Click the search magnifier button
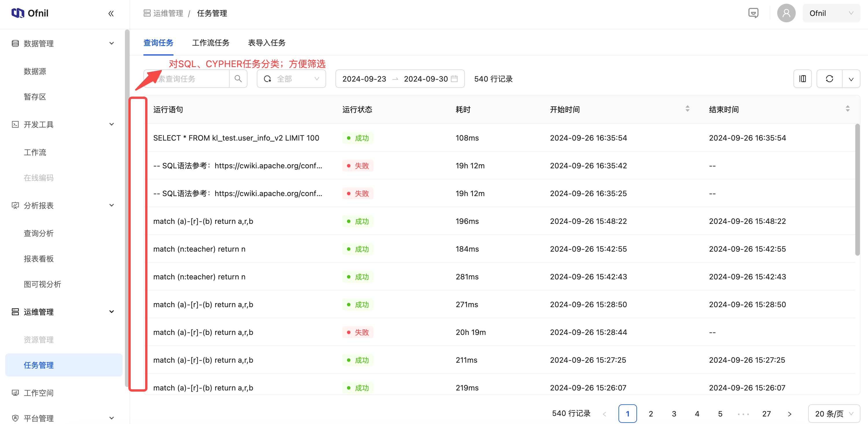 coord(238,79)
